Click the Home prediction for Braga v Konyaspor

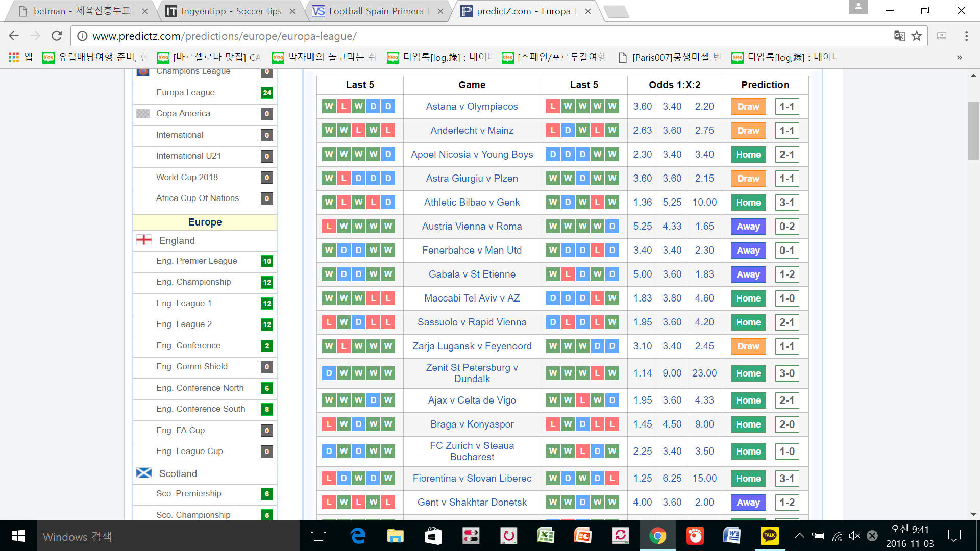(748, 424)
